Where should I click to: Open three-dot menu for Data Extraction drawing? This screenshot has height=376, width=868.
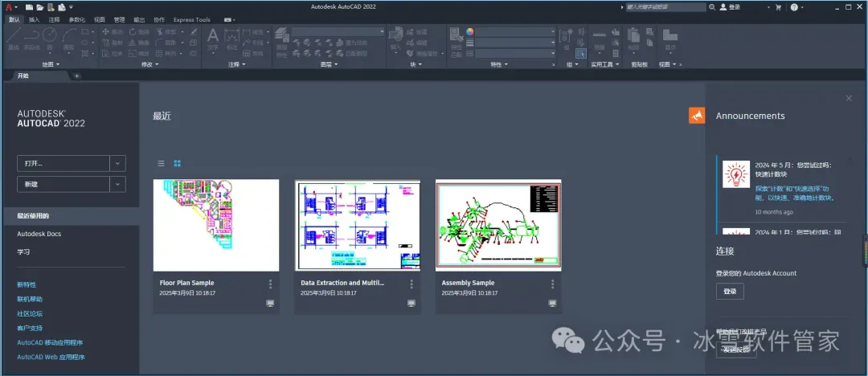411,284
